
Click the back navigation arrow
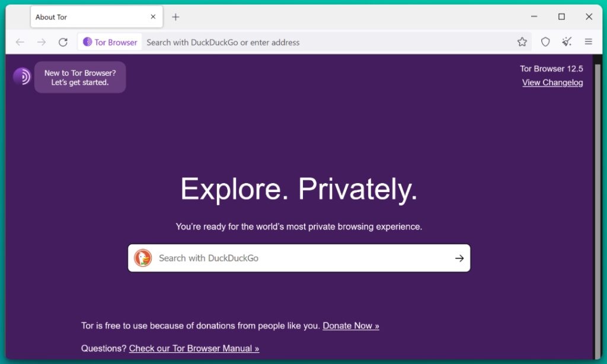click(20, 42)
